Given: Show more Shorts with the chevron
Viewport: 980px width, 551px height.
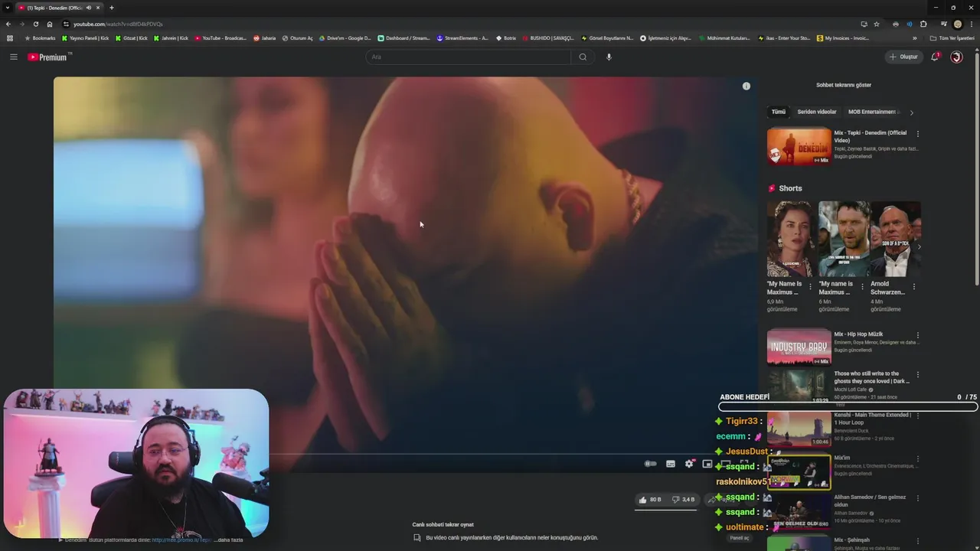Looking at the screenshot, I should (919, 246).
